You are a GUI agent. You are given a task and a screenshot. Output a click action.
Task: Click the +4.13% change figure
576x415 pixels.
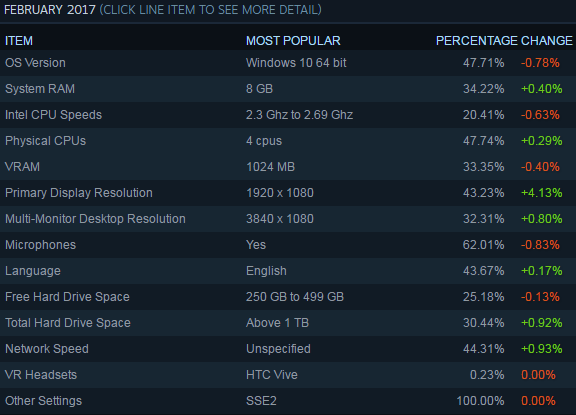542,193
